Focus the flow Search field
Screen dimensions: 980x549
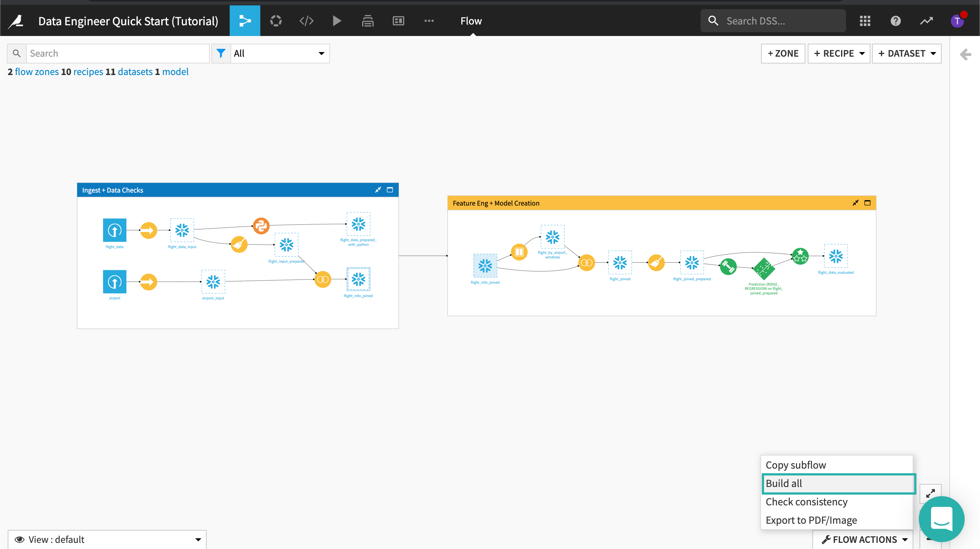click(x=118, y=53)
